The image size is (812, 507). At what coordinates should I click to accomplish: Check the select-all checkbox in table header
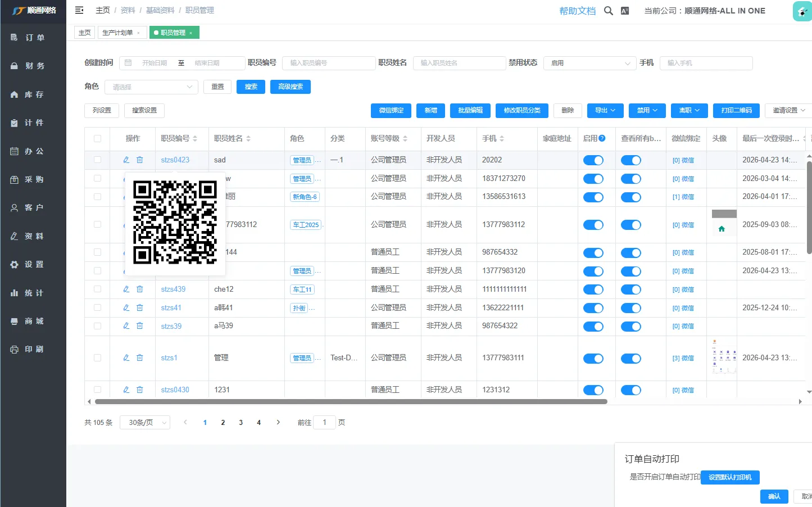(98, 139)
